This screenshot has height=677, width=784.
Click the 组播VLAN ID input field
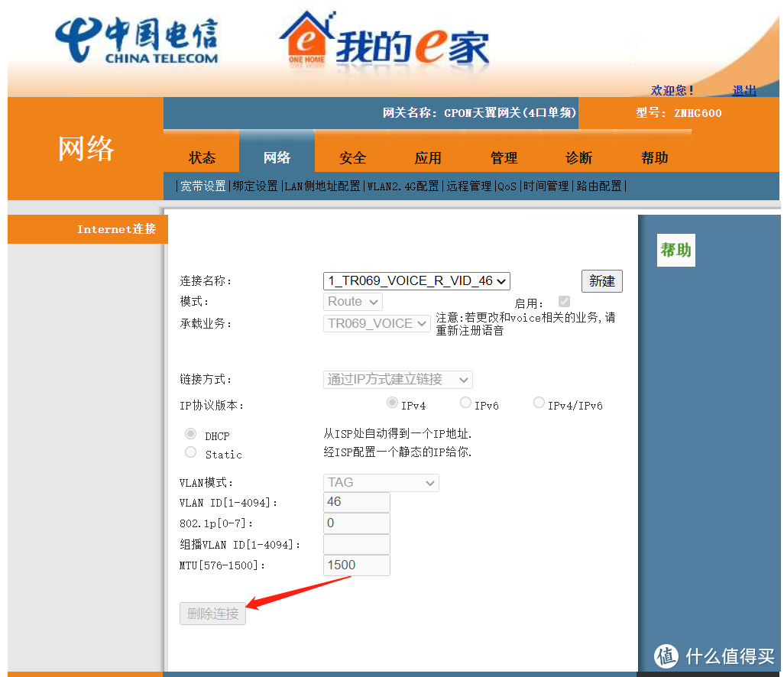tap(357, 545)
